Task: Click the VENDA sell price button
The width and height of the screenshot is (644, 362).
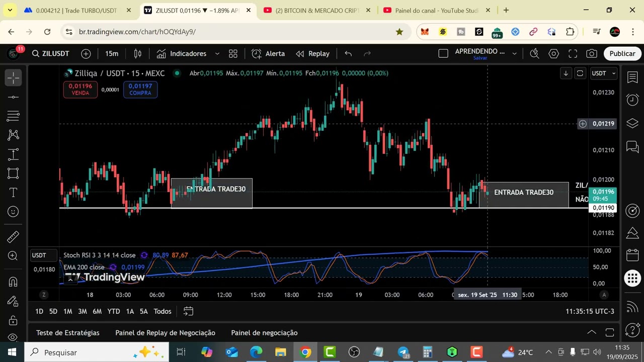Action: [x=80, y=89]
